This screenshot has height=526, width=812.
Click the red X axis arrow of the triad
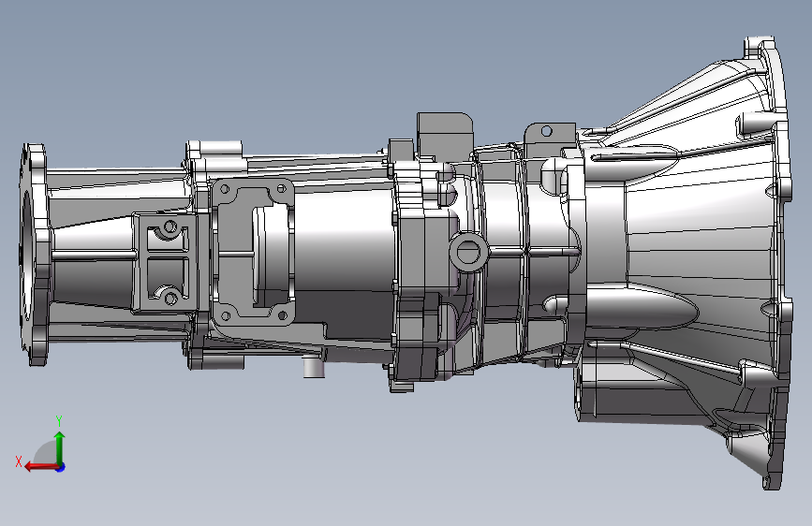(x=41, y=467)
